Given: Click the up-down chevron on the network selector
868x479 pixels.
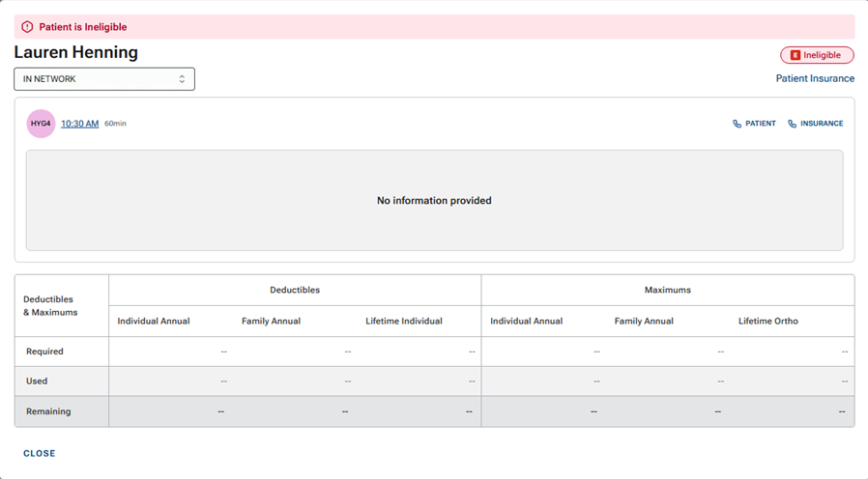Looking at the screenshot, I should (182, 79).
